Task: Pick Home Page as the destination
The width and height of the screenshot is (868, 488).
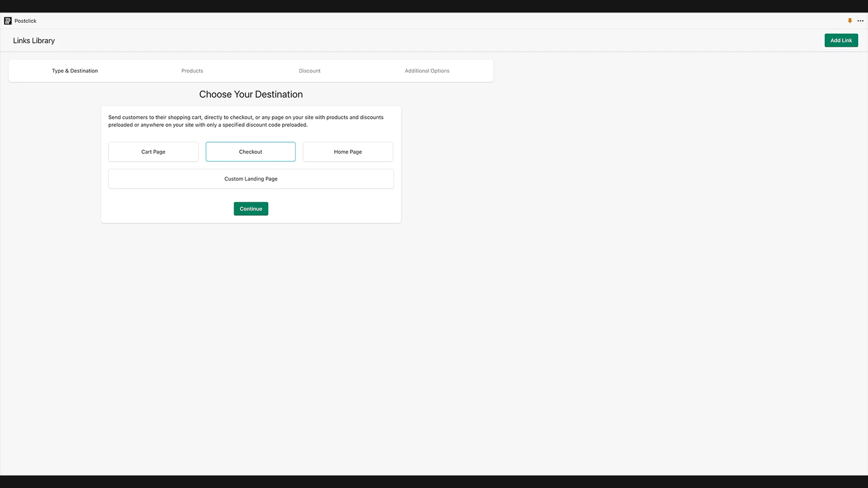Action: [x=348, y=152]
